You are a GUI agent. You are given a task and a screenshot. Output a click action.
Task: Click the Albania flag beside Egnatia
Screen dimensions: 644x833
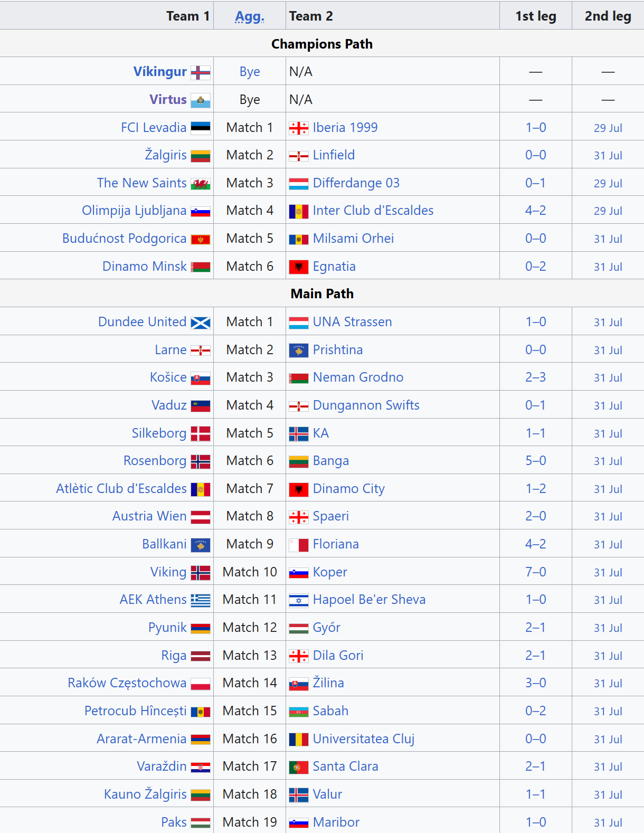(x=299, y=267)
